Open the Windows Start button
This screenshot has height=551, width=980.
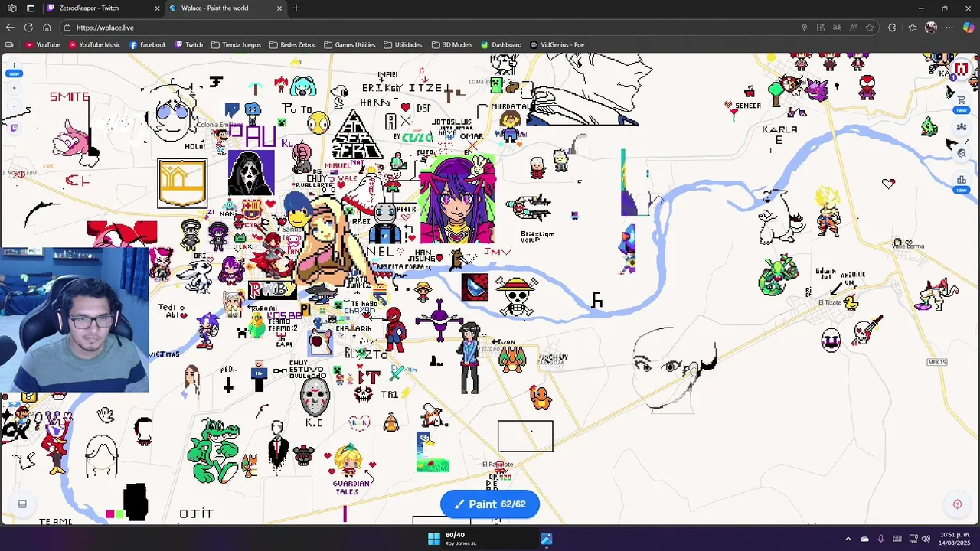[433, 539]
